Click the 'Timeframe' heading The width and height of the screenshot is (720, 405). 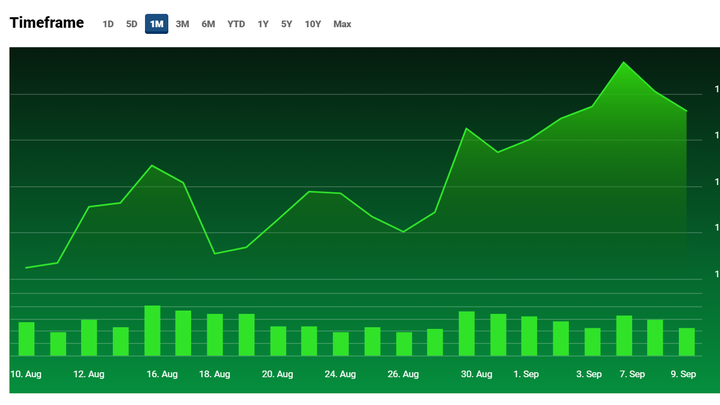click(x=47, y=23)
